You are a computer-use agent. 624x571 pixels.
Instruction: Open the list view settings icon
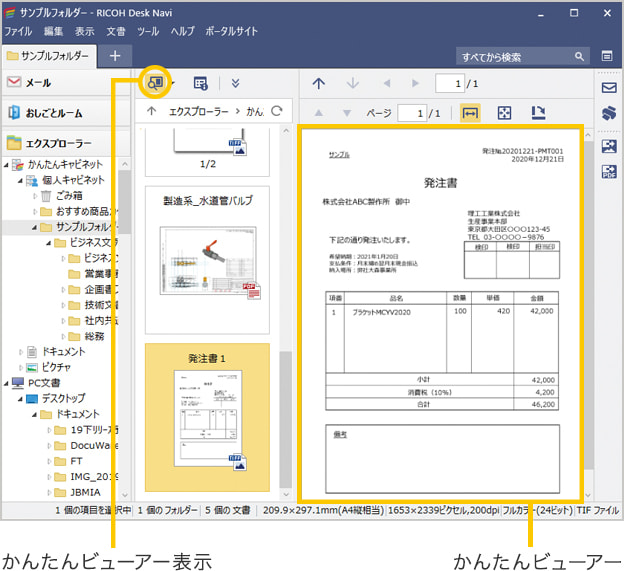coord(201,83)
